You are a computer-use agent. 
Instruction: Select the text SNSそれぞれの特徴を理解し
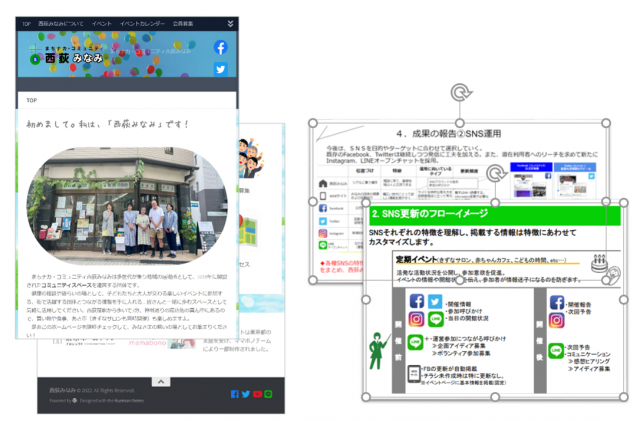[x=416, y=233]
